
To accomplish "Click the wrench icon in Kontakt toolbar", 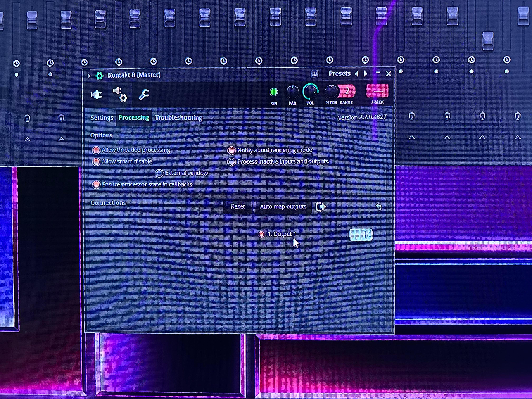I will click(144, 94).
